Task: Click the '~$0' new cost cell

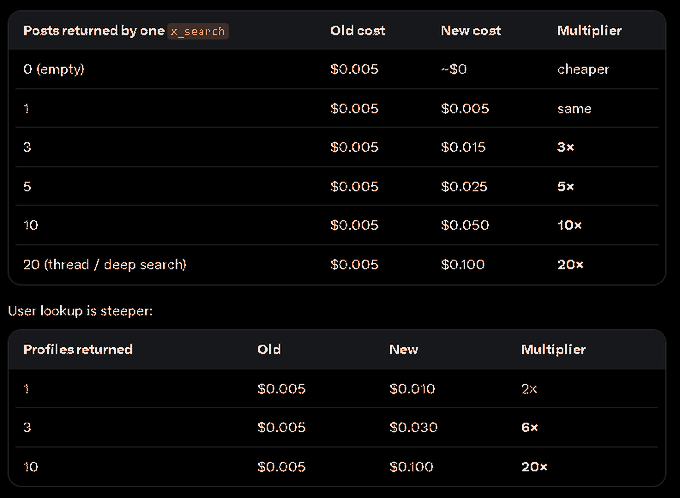Action: pyautogui.click(x=454, y=69)
